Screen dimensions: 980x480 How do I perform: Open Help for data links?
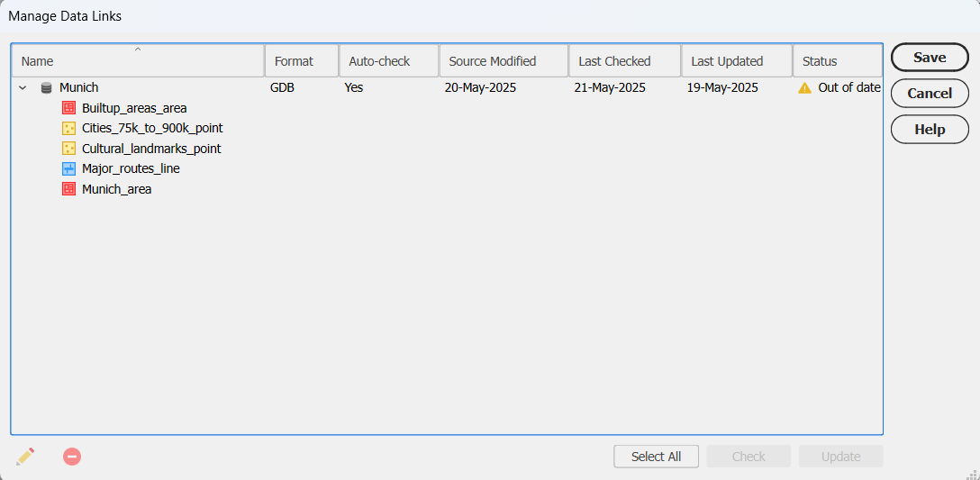(x=930, y=130)
